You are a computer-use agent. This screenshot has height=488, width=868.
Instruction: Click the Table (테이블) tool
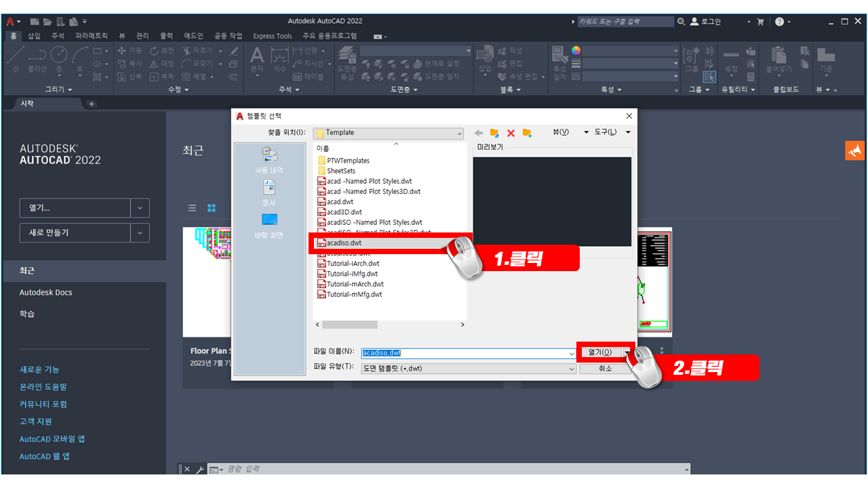309,77
